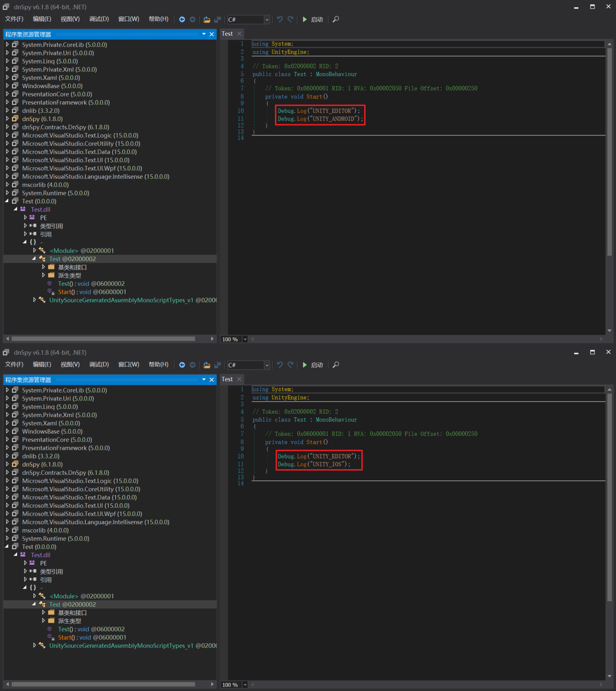This screenshot has width=616, height=691.
Task: Select the Test tab in the upper window editor
Action: (x=227, y=34)
